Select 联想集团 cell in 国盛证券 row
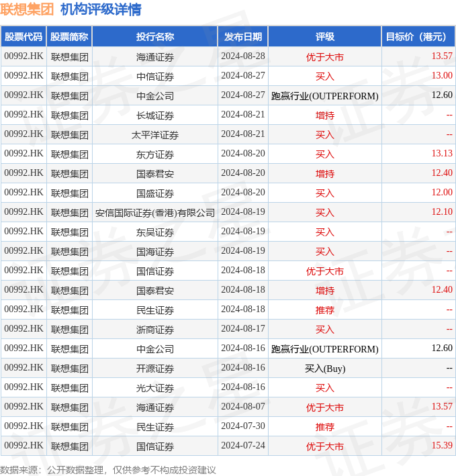Screen dimensions: 456x476 point(70,193)
